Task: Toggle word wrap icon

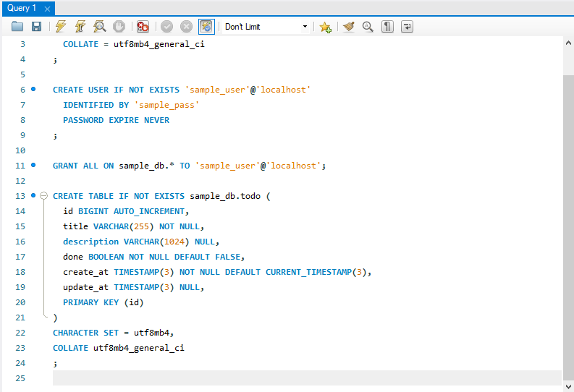Action: point(407,27)
